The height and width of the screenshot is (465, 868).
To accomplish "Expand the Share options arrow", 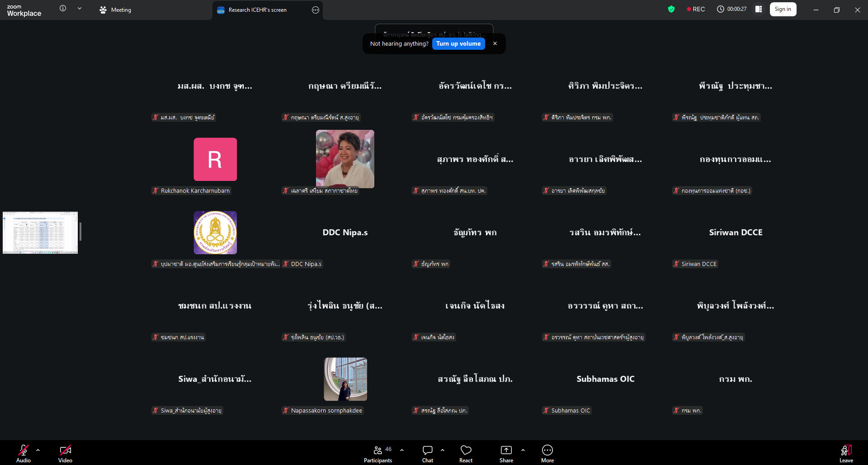I will click(523, 450).
